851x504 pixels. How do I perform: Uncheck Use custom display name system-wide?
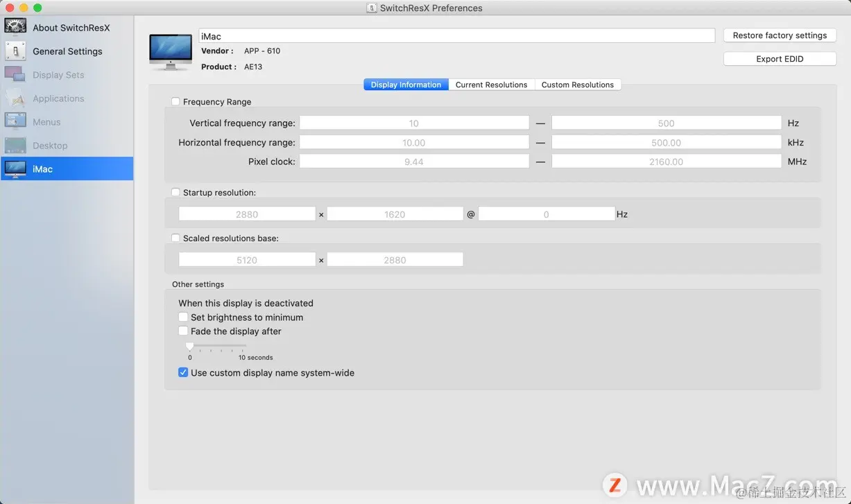click(183, 373)
